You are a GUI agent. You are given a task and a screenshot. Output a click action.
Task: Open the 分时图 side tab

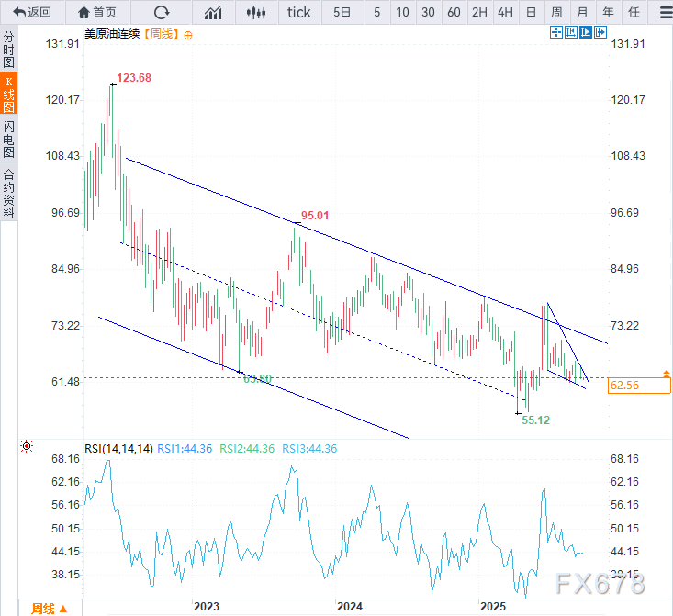9,49
